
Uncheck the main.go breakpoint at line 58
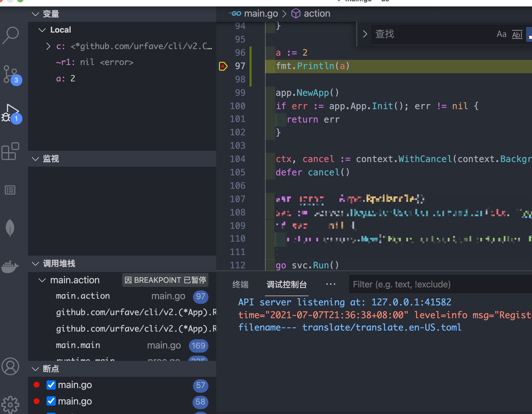click(x=51, y=401)
